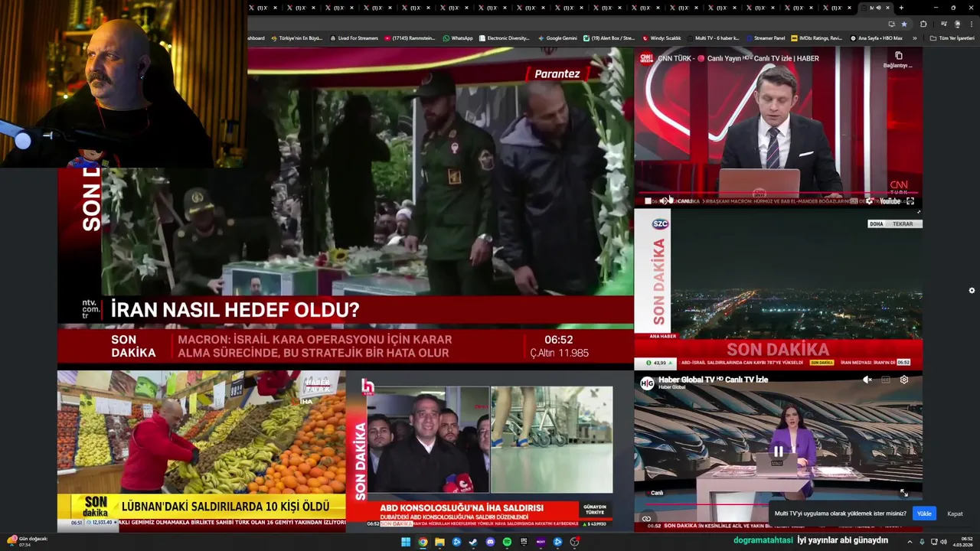
Task: Jump to live via Canlı indicator
Action: click(x=657, y=493)
